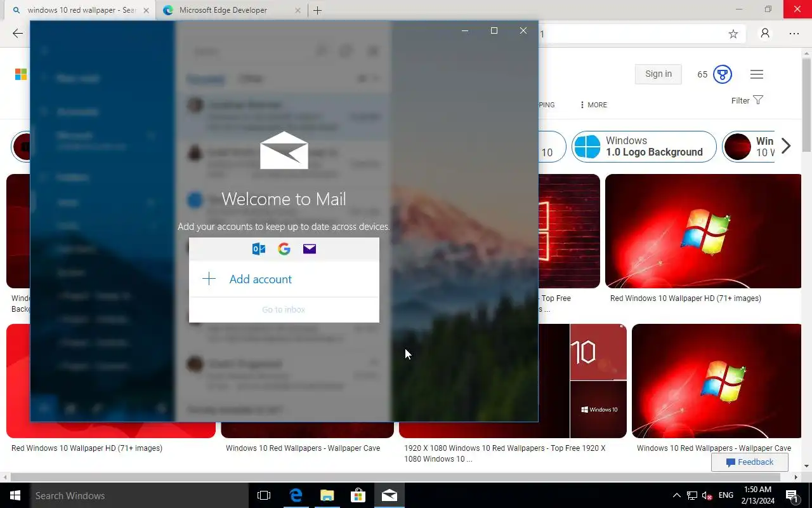Open the red 10 tile wallpaper thumbnail
The width and height of the screenshot is (812, 508).
click(x=598, y=352)
